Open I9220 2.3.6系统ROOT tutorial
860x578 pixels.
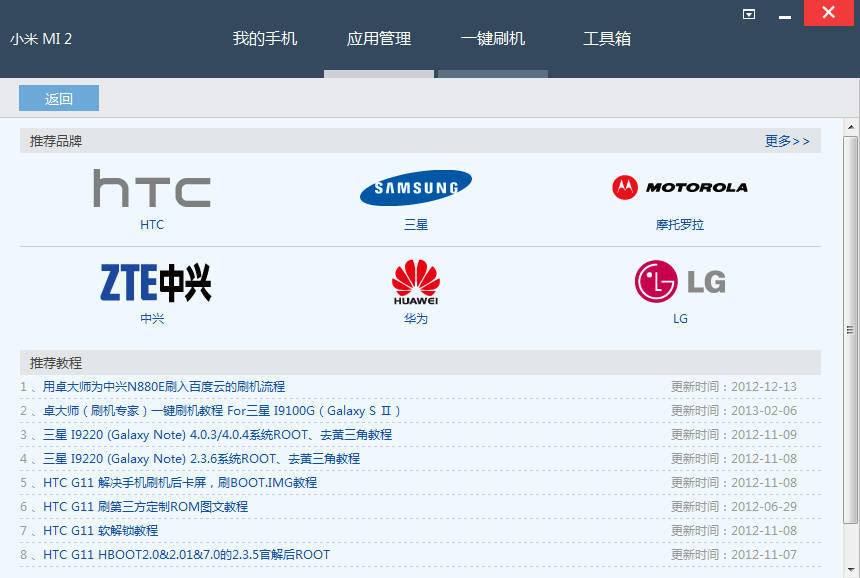(201, 458)
